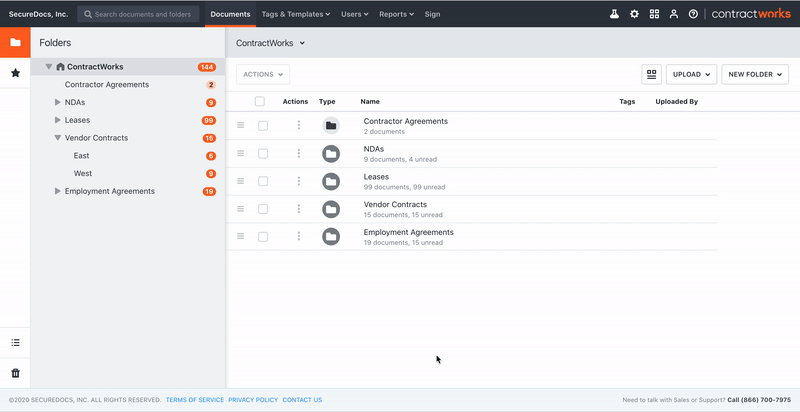Open the list view icon in left sidebar
The image size is (800, 412).
pos(15,343)
